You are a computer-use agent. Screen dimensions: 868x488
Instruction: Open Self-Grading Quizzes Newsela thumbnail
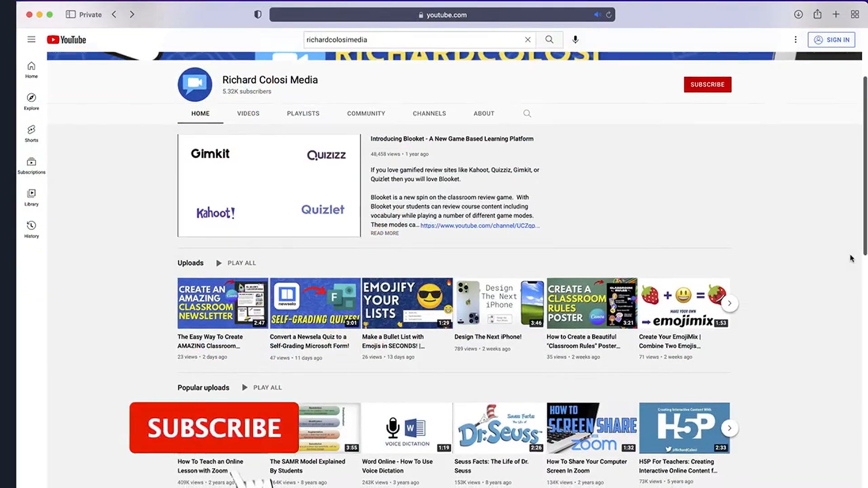click(x=315, y=303)
